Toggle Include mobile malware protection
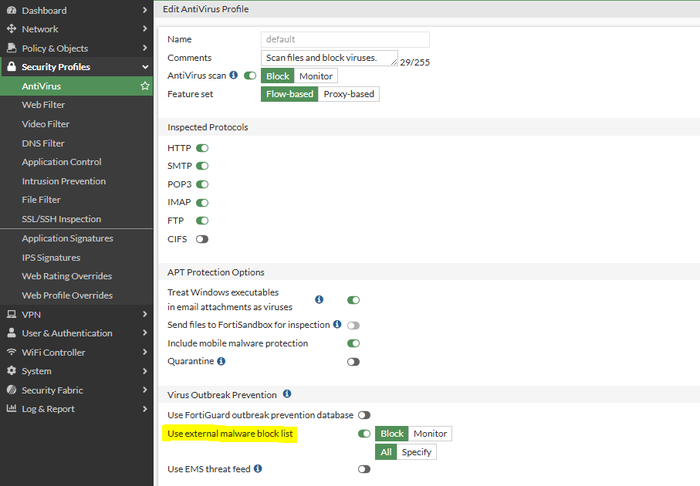This screenshot has height=486, width=700. tap(353, 343)
